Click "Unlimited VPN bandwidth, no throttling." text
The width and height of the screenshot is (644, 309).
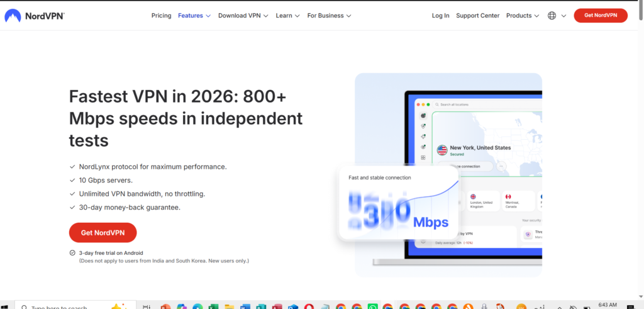[x=142, y=194]
